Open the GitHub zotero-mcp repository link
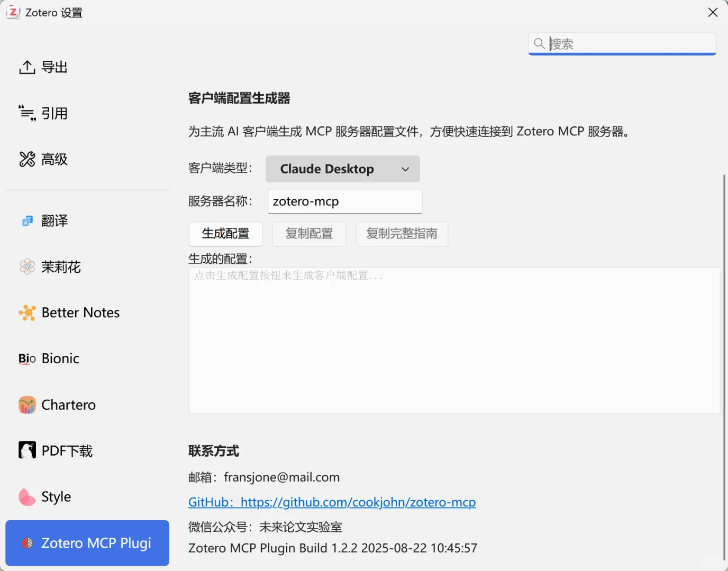The width and height of the screenshot is (728, 571). pyautogui.click(x=332, y=502)
